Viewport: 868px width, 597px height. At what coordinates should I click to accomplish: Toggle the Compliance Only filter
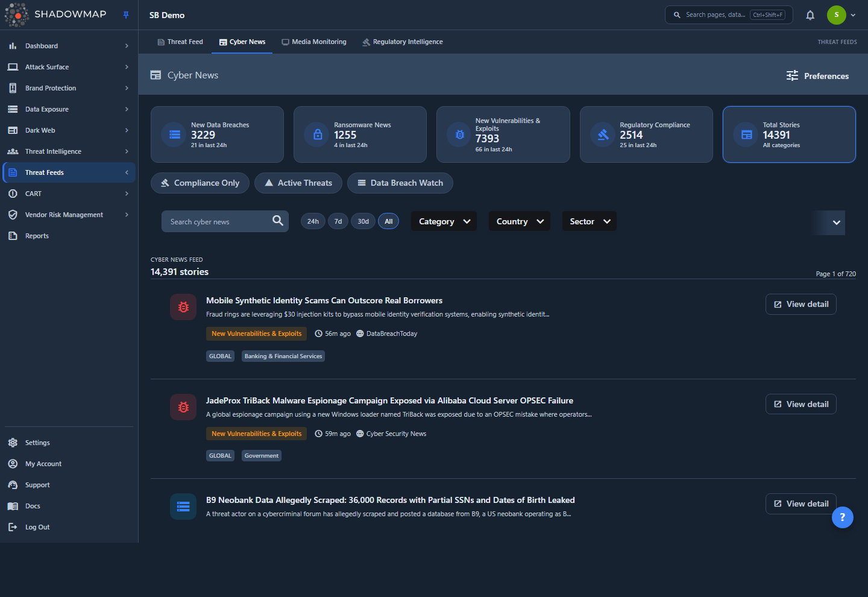(200, 183)
